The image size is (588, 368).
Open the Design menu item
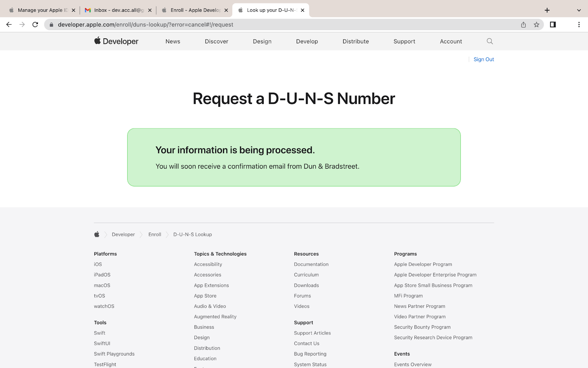click(x=262, y=42)
